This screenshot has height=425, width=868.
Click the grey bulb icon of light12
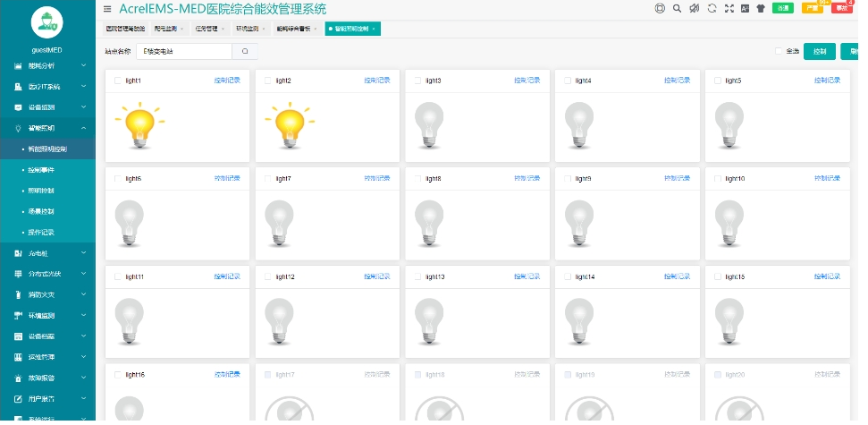[x=279, y=321]
